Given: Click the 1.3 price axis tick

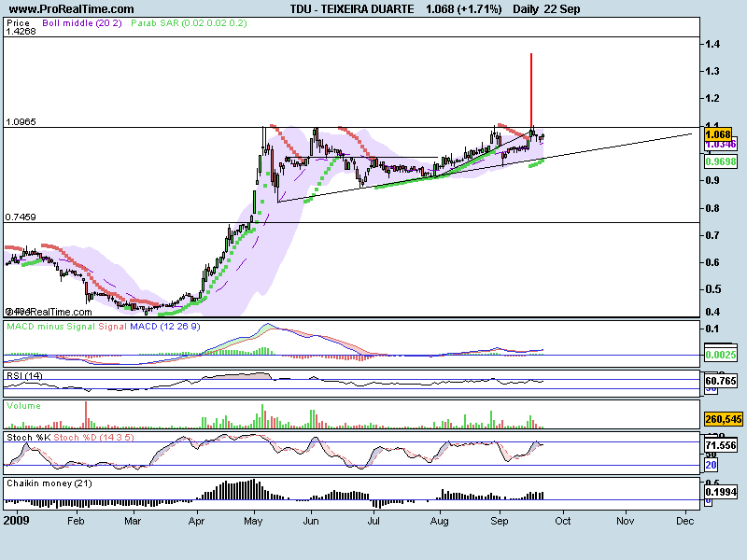Looking at the screenshot, I should click(x=712, y=71).
